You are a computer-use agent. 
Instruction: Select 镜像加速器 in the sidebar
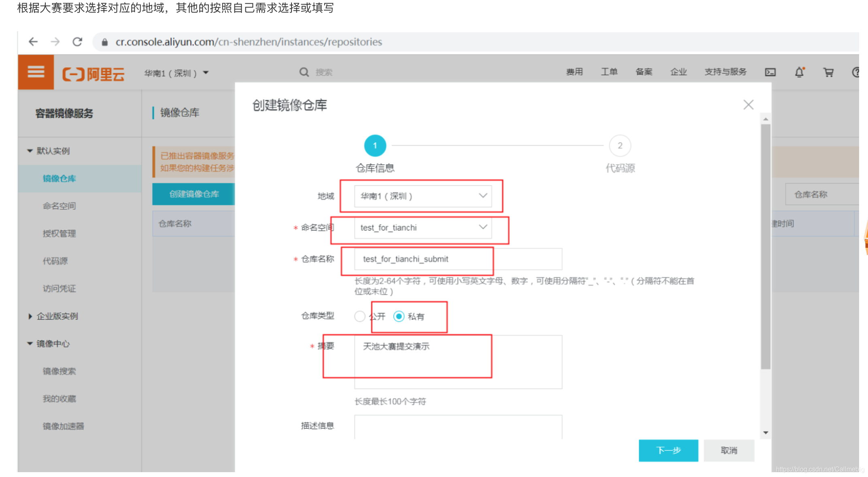pyautogui.click(x=63, y=426)
